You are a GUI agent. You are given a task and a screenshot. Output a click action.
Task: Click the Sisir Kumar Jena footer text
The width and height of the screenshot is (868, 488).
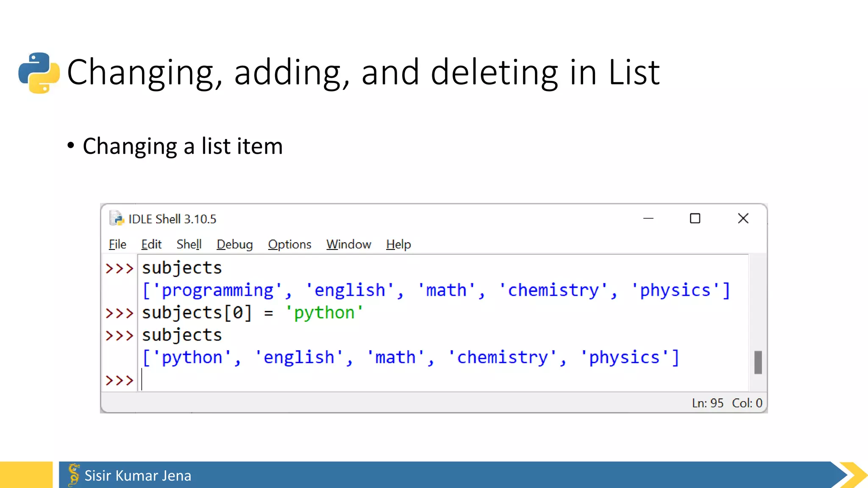point(138,476)
